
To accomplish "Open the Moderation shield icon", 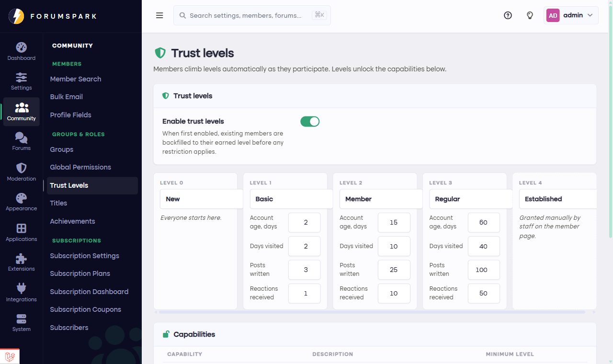I will (x=21, y=168).
